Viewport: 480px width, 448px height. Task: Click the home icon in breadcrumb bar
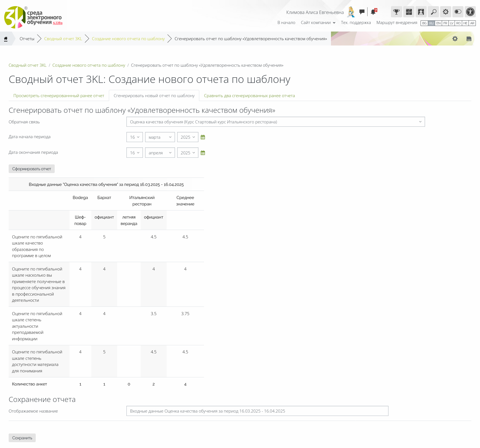[6, 39]
